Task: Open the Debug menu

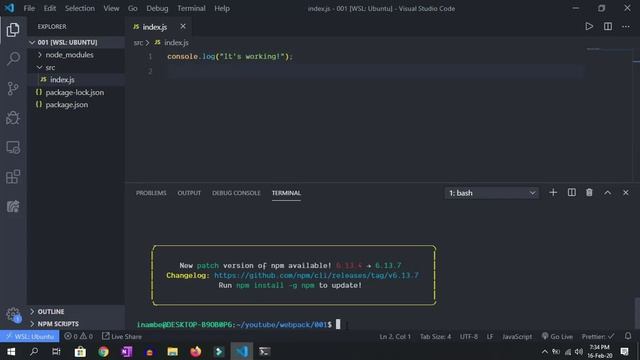Action: tap(157, 8)
